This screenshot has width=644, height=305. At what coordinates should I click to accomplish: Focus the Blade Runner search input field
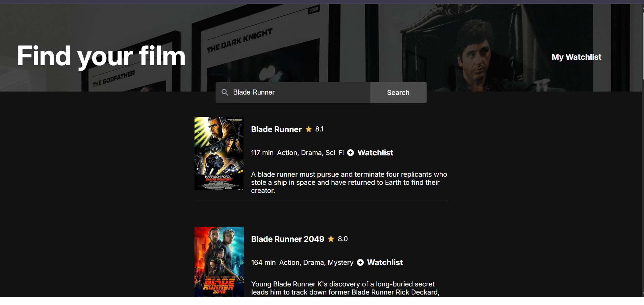(293, 93)
